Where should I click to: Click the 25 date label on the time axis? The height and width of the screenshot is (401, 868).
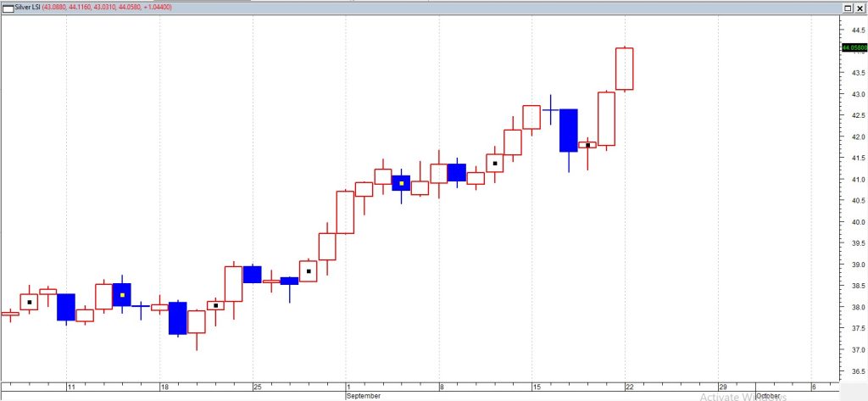click(257, 387)
